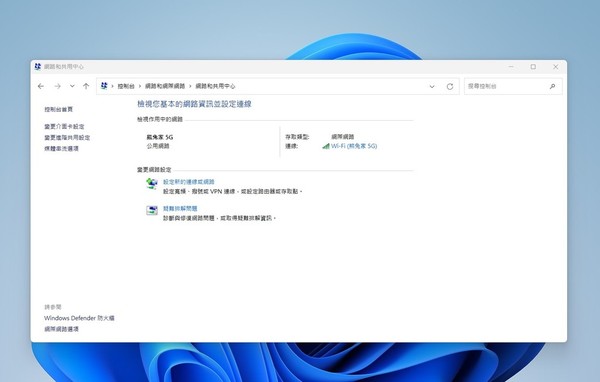This screenshot has height=382, width=600.
Task: Click the Control Panel icon in address bar
Action: pyautogui.click(x=104, y=86)
